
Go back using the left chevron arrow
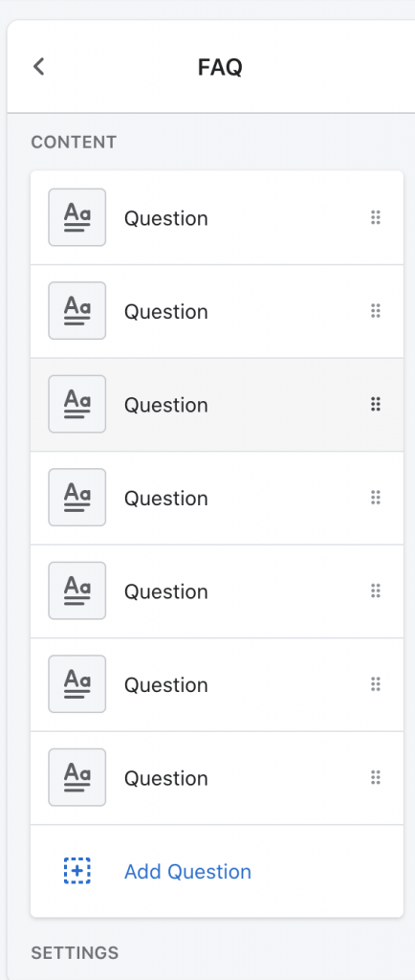38,66
